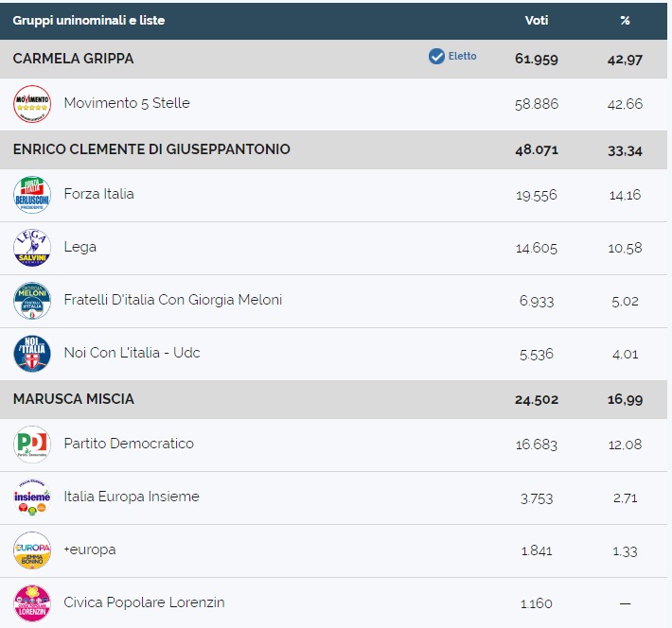Click percentage 42,66 for Movimento 5 Stelle
672x628 pixels.
(x=625, y=104)
